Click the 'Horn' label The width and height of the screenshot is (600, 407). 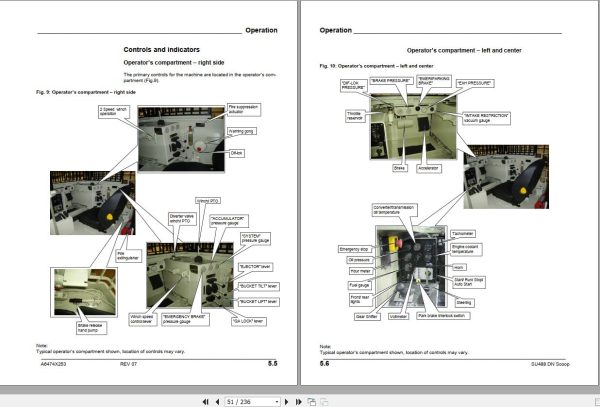pyautogui.click(x=459, y=267)
